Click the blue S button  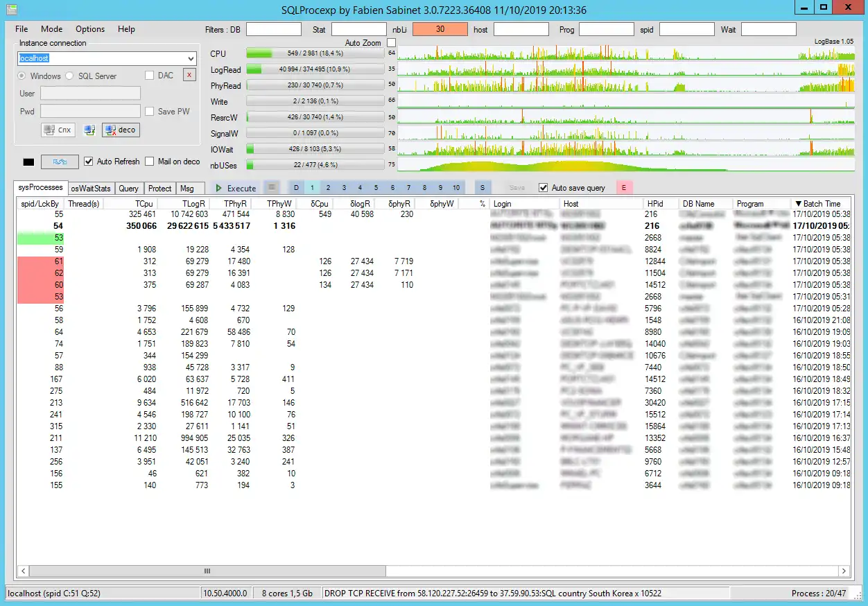[483, 188]
